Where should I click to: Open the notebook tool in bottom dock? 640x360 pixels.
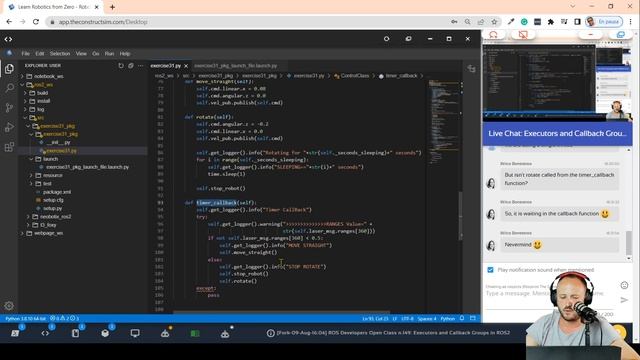click(x=75, y=333)
